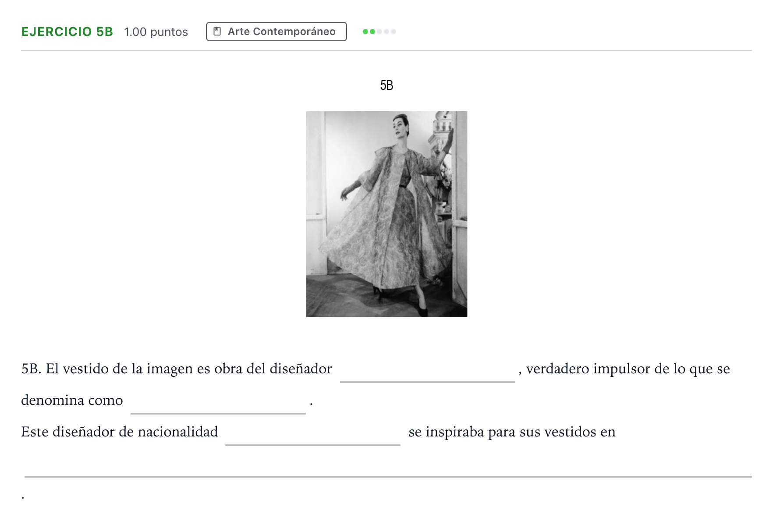Click the long blank below 'vestidos en'

pos(388,466)
